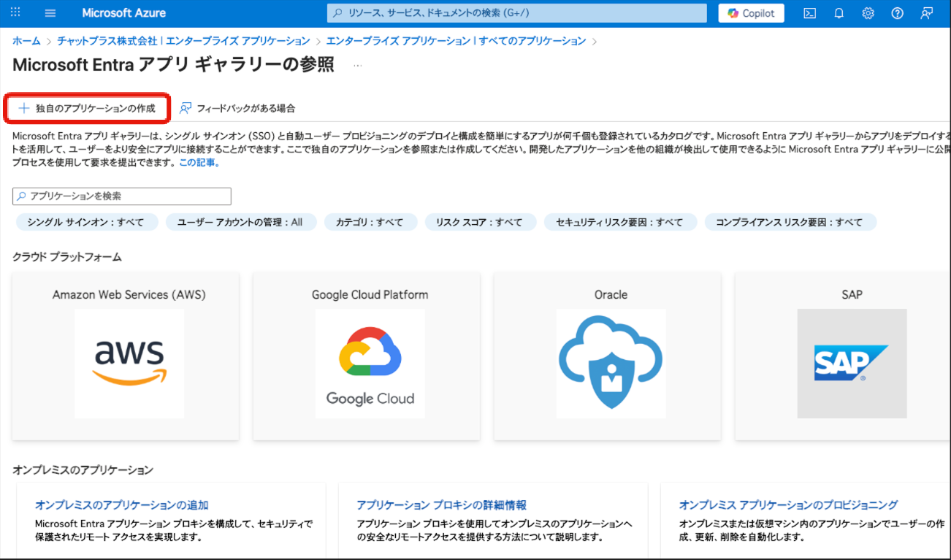
Task: Open the カテゴリ filter pill
Action: pos(370,222)
